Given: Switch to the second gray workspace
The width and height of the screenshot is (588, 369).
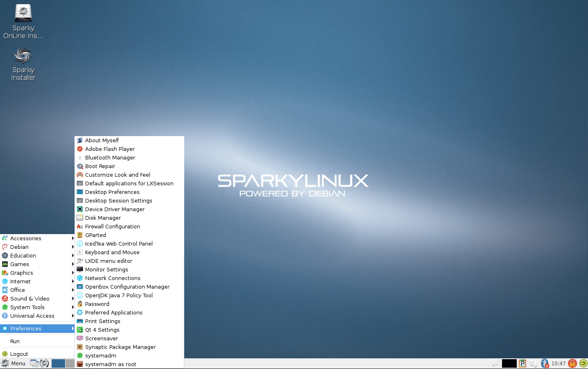Looking at the screenshot, I should [70, 363].
